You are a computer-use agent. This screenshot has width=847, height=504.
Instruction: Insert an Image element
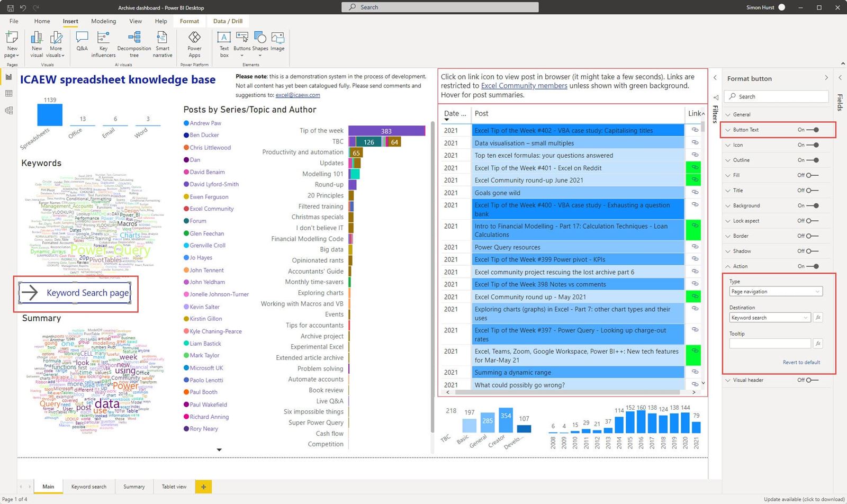pyautogui.click(x=277, y=41)
